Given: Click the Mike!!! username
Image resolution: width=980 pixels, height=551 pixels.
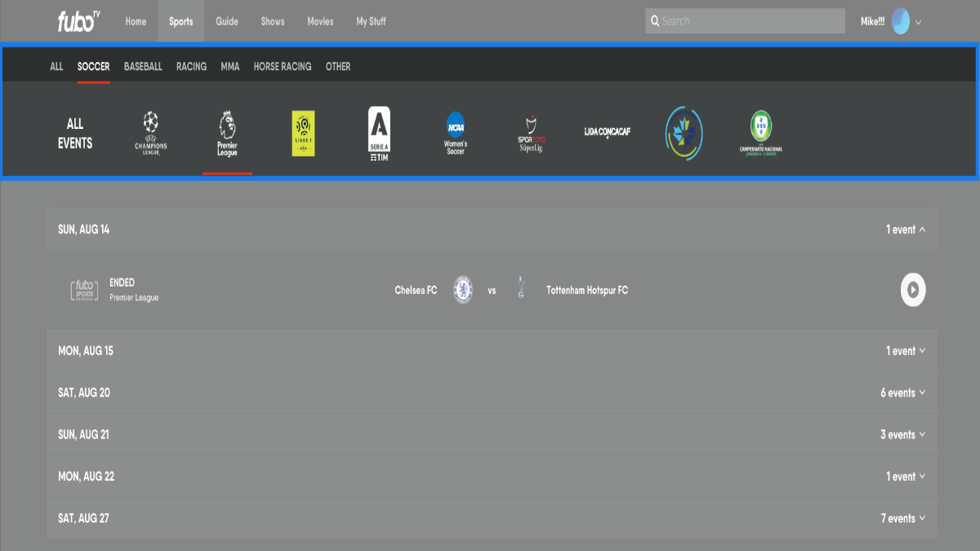Looking at the screenshot, I should tap(872, 21).
